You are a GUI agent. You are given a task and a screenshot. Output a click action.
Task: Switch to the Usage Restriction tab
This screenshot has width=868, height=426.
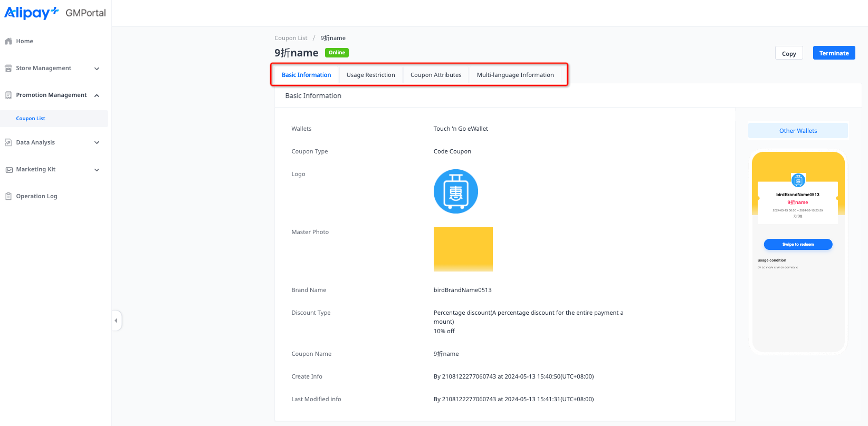pyautogui.click(x=370, y=75)
